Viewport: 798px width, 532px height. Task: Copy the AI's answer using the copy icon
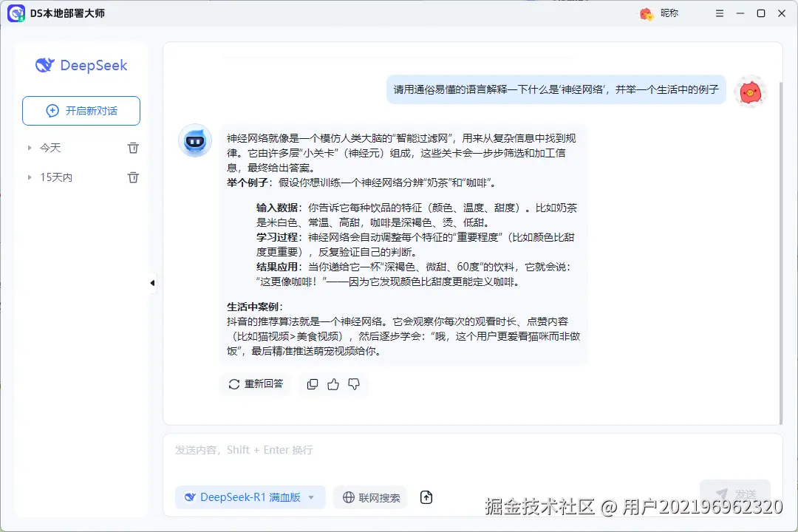[x=312, y=384]
